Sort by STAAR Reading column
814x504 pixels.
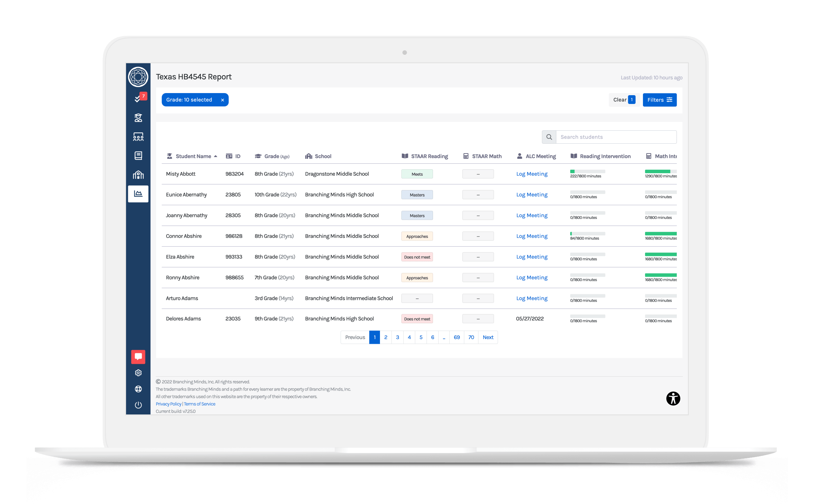(x=425, y=156)
